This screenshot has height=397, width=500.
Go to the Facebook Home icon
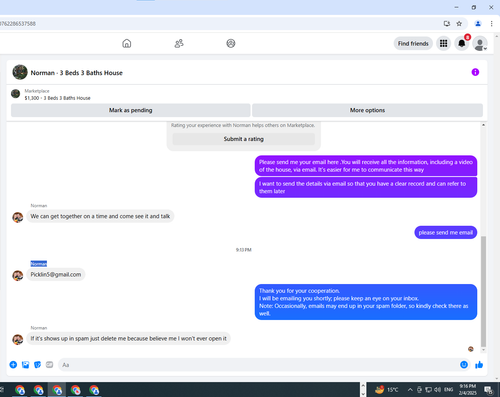pyautogui.click(x=127, y=43)
